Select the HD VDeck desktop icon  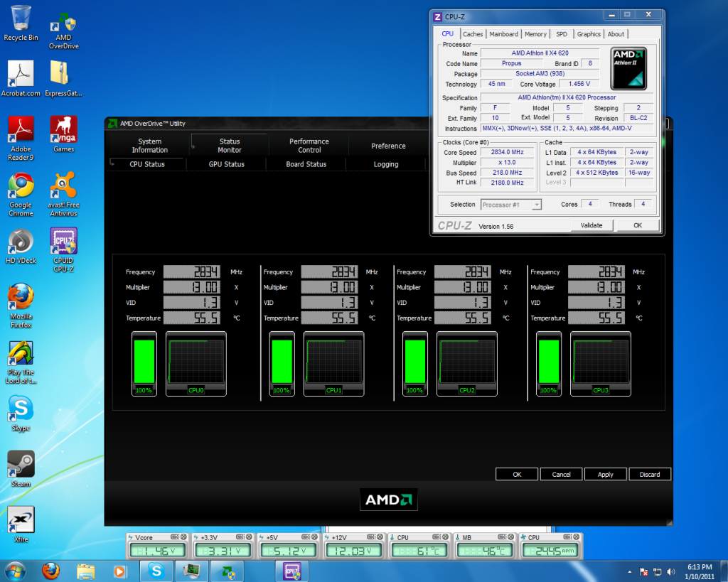pyautogui.click(x=21, y=247)
